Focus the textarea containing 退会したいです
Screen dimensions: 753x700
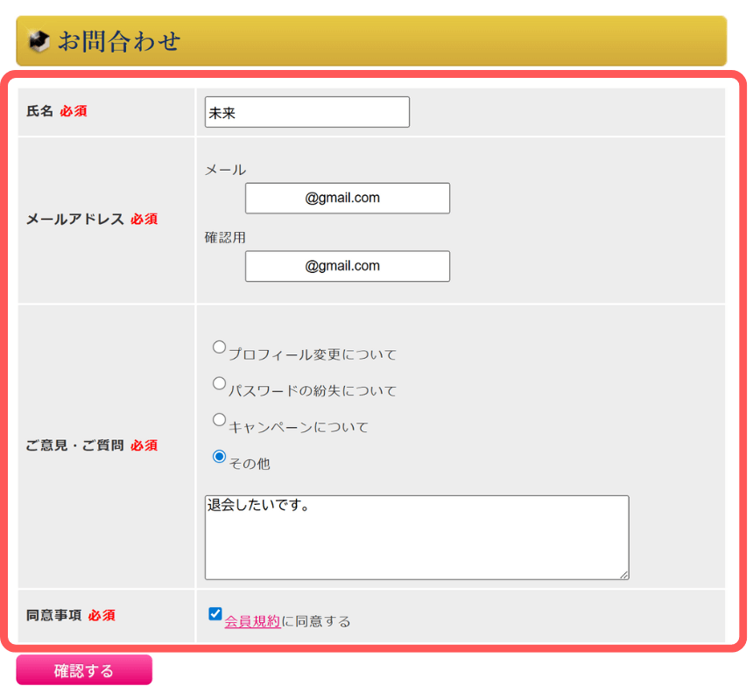416,537
